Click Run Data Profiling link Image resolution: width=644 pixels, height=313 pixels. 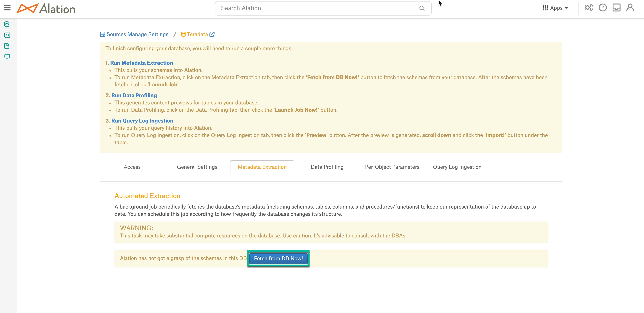[x=134, y=95]
